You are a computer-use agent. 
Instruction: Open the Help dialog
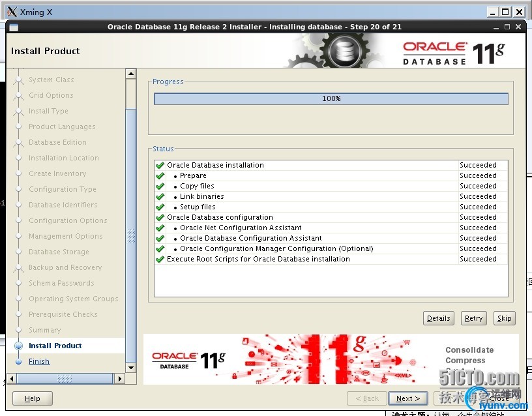click(x=33, y=398)
